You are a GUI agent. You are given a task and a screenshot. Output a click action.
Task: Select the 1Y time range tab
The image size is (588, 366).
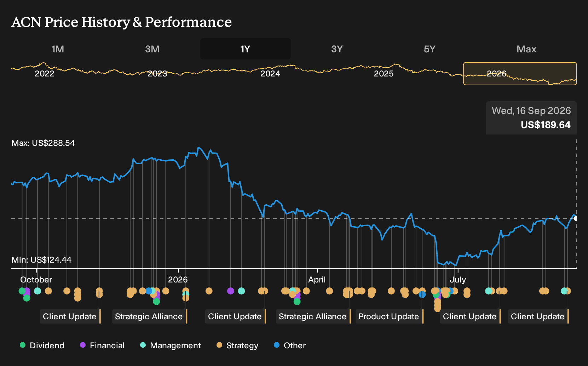tap(245, 49)
